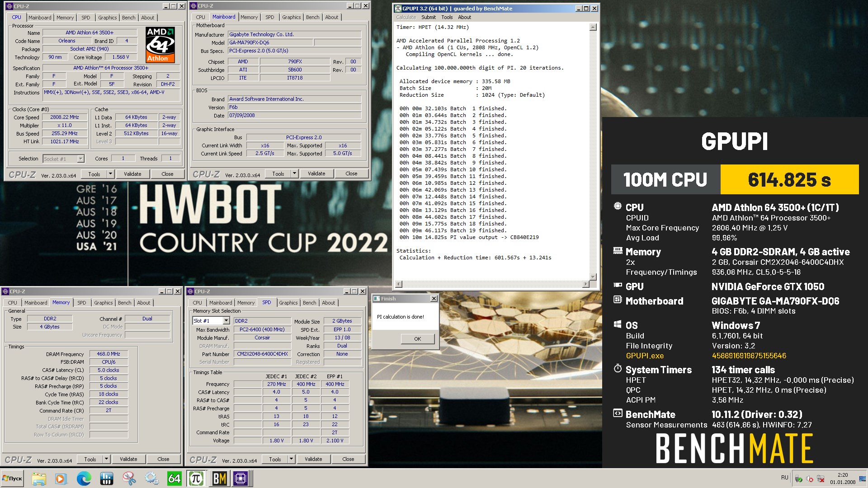This screenshot has height=488, width=868.
Task: Select Mainboard tab in top-left CPU-Z window
Action: click(x=40, y=18)
